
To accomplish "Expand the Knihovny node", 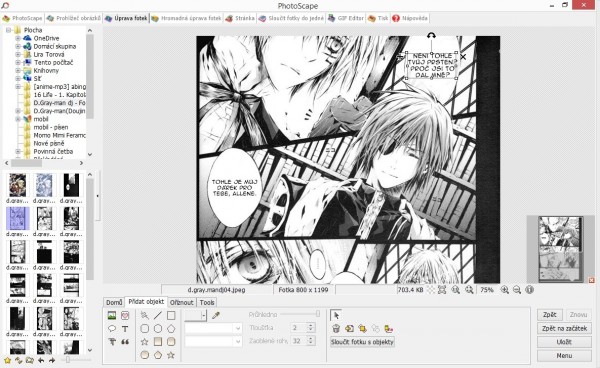I will (18, 70).
